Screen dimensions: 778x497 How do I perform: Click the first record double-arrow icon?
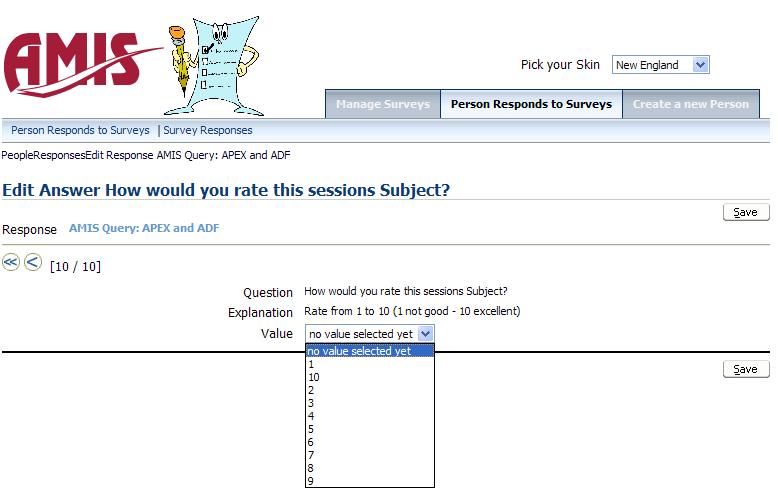[x=11, y=263]
